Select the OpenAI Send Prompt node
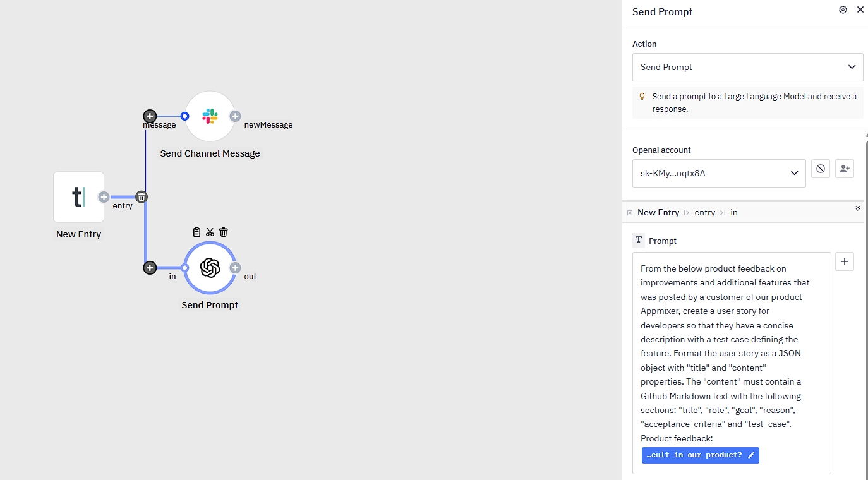This screenshot has width=868, height=480. pos(210,268)
